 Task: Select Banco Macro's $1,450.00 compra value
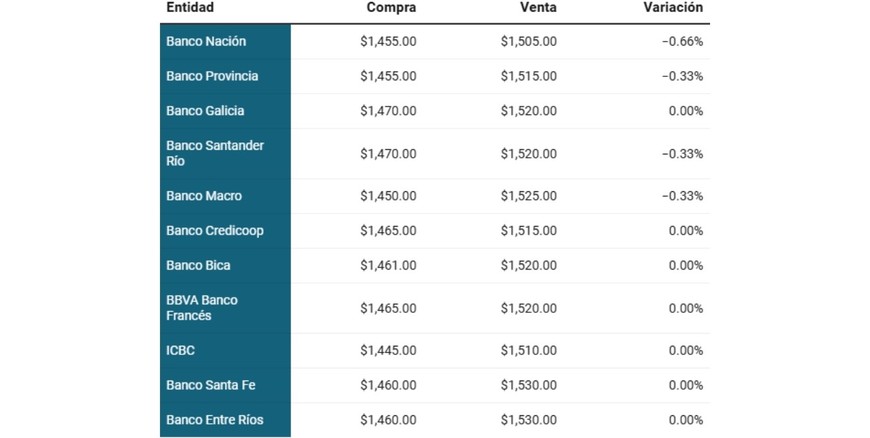(388, 196)
